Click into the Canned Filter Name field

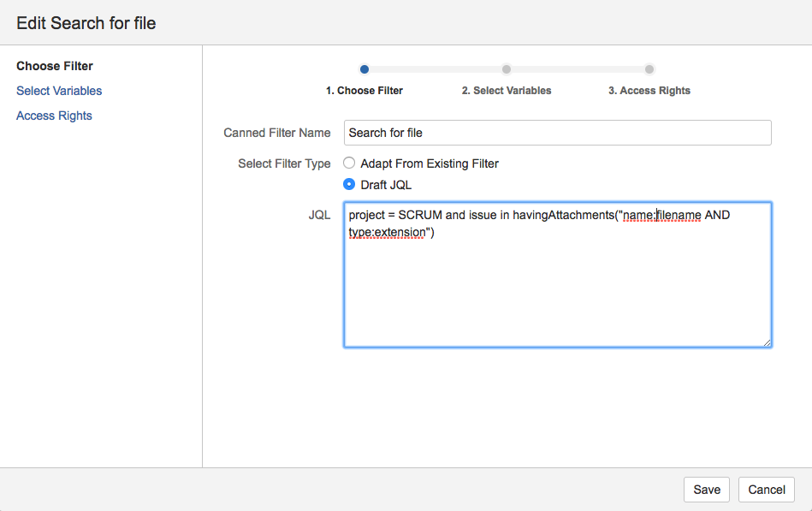click(557, 133)
